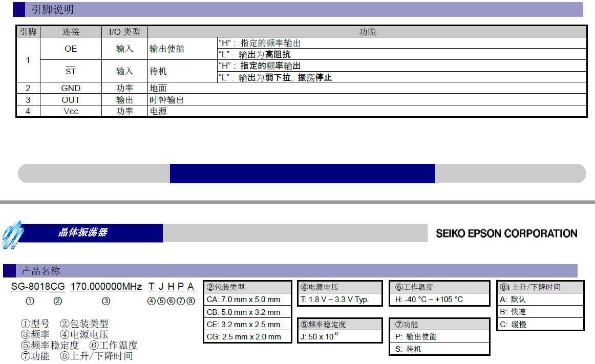The image size is (595, 364).
Task: Click the ⑤频率稳定度 table header
Action: click(340, 325)
